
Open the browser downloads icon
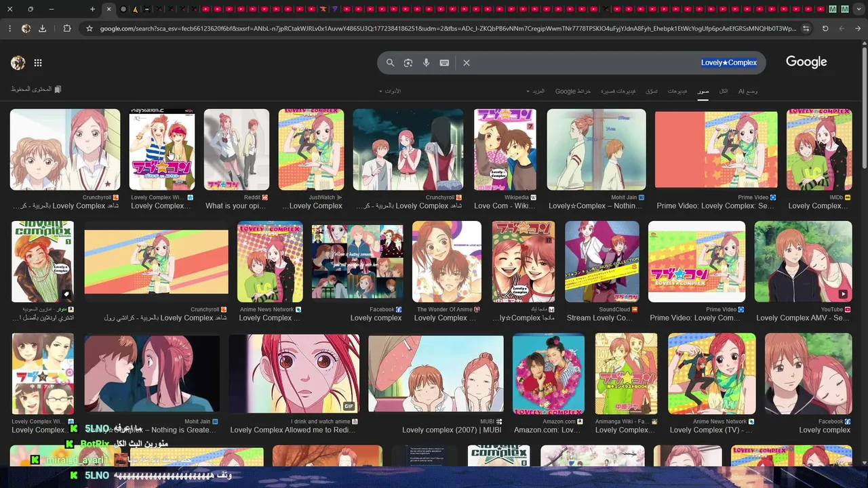coord(42,28)
